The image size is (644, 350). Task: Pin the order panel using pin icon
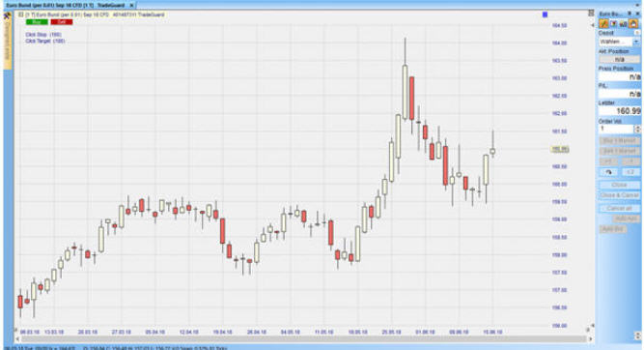point(630,14)
